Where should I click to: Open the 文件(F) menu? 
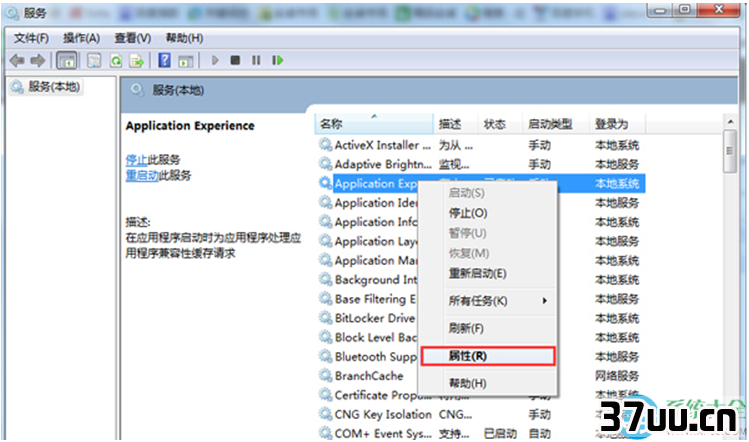click(x=31, y=38)
